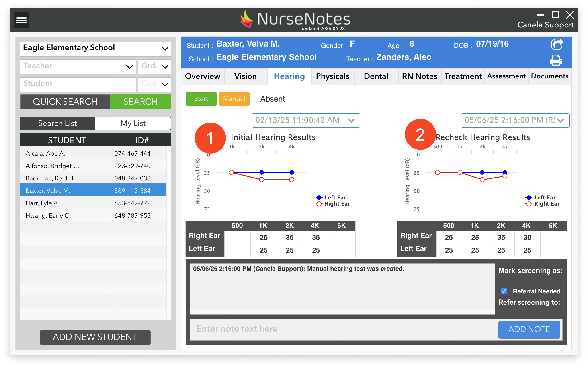
Task: Open the recheck date dropdown
Action: click(x=515, y=120)
